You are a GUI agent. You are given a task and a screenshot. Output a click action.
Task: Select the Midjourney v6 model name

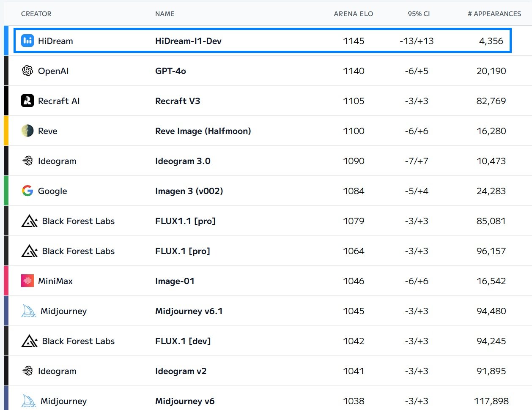(x=185, y=401)
